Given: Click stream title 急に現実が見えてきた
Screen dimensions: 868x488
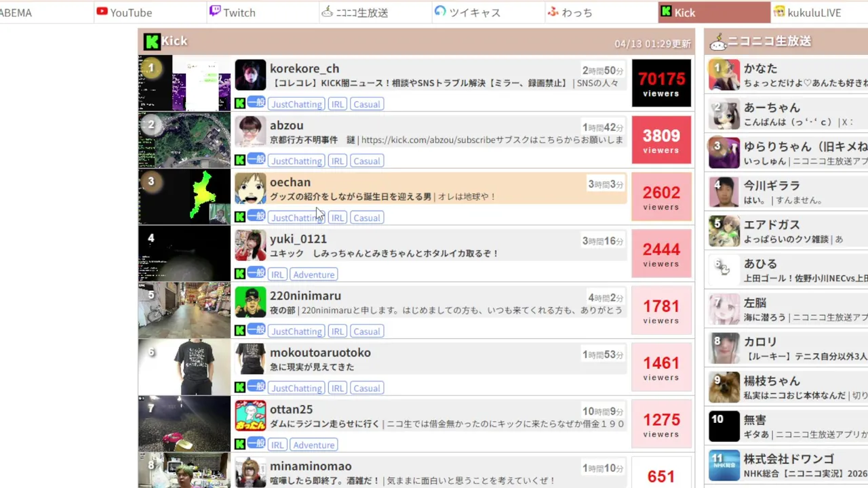Looking at the screenshot, I should [312, 367].
